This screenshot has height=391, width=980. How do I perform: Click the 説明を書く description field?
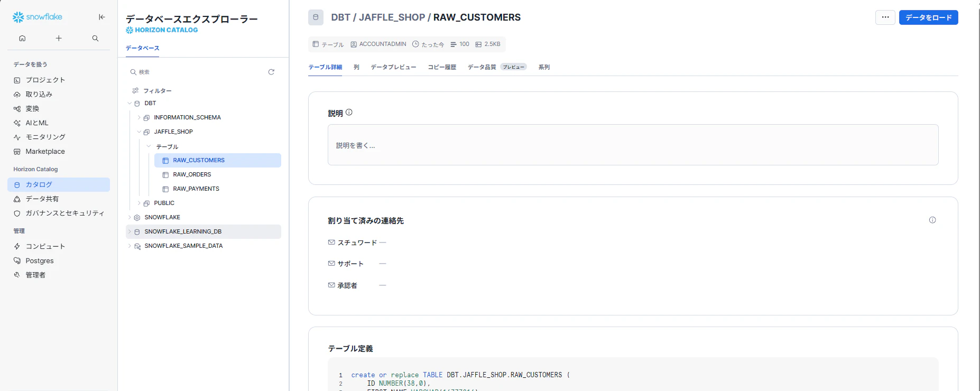[633, 145]
